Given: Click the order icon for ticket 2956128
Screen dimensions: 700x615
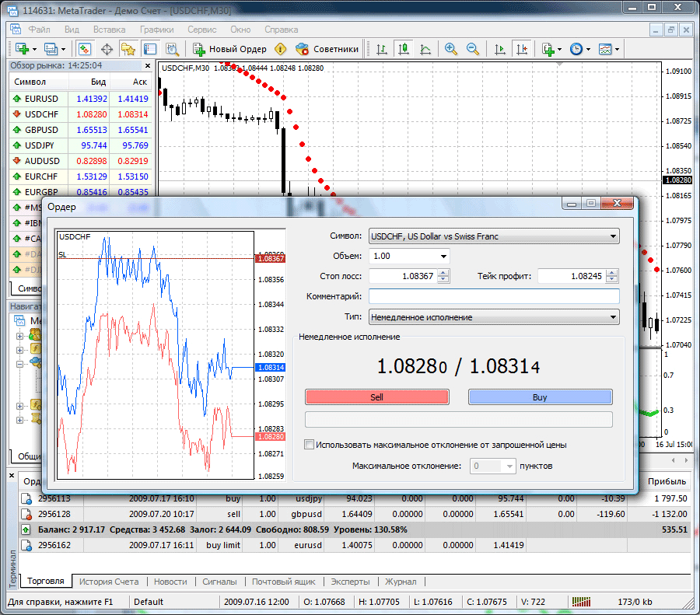Looking at the screenshot, I should pyautogui.click(x=26, y=514).
